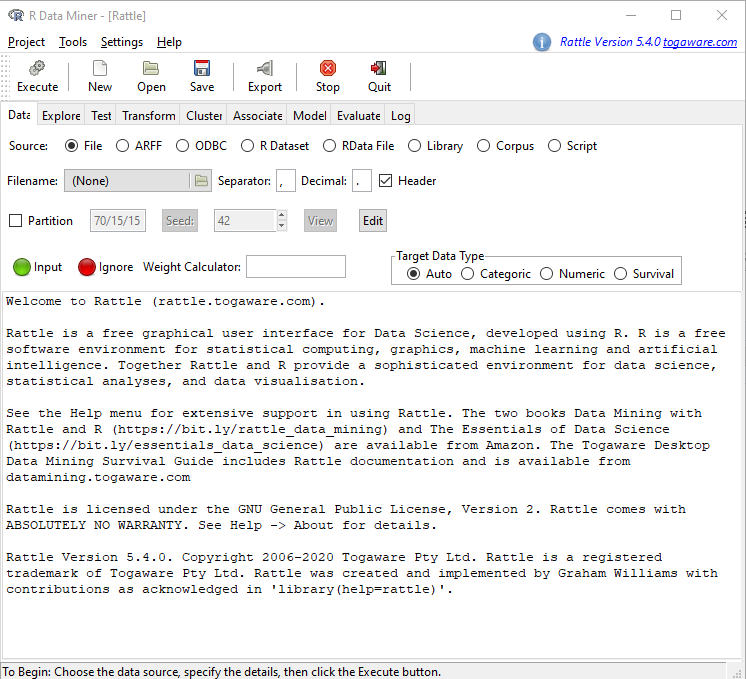The image size is (746, 679).
Task: Select the File source radio button
Action: [71, 146]
